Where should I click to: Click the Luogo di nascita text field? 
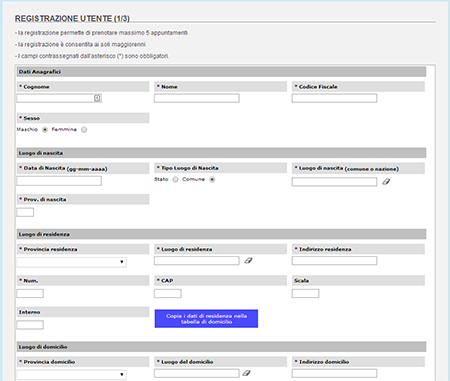[x=334, y=182]
